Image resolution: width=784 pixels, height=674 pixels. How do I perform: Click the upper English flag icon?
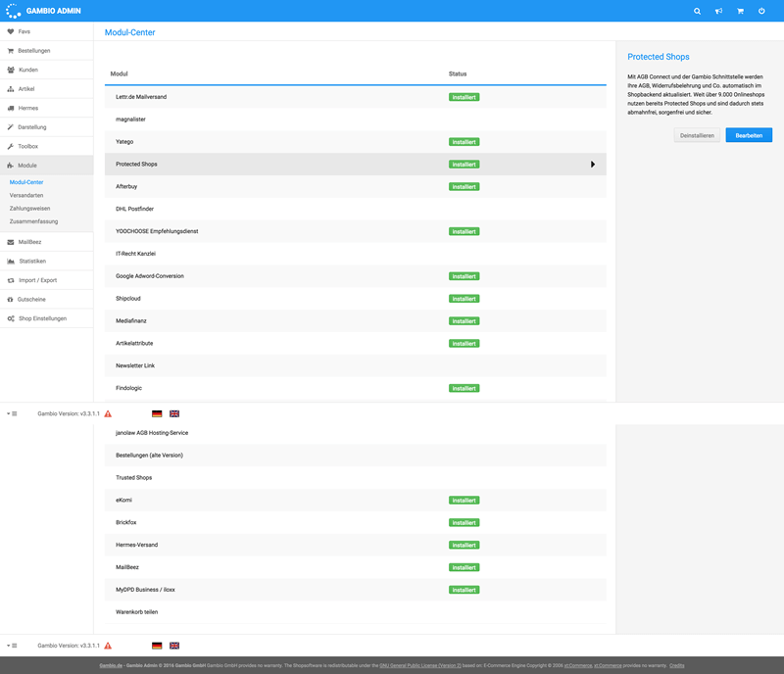click(174, 414)
